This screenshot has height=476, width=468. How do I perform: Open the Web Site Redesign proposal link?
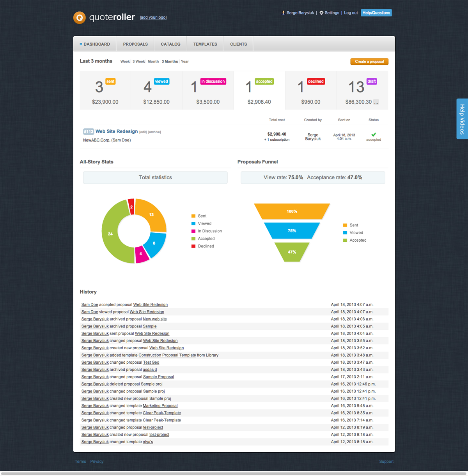(x=117, y=131)
